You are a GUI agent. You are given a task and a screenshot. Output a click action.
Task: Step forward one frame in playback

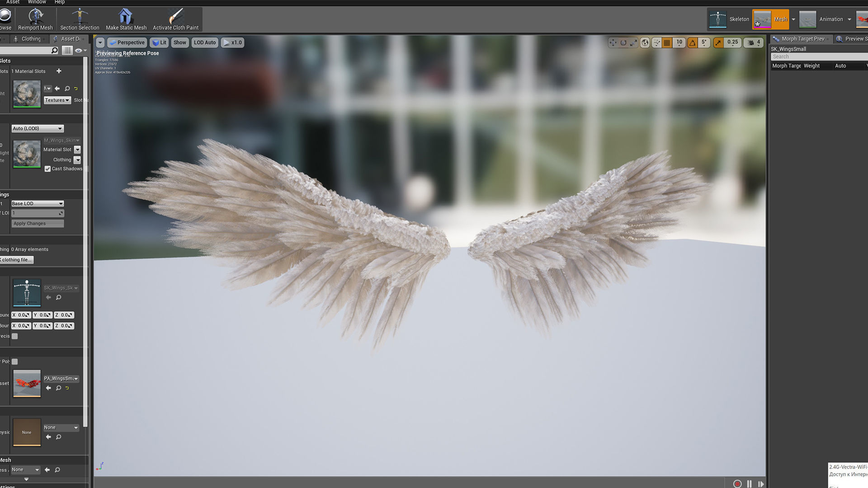(761, 484)
